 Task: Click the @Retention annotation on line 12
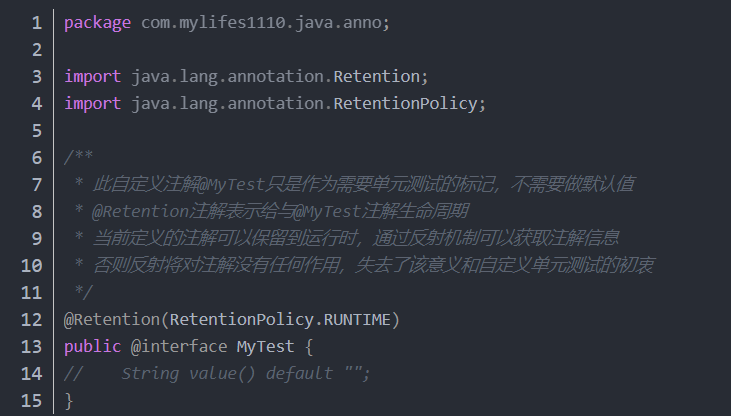point(112,320)
